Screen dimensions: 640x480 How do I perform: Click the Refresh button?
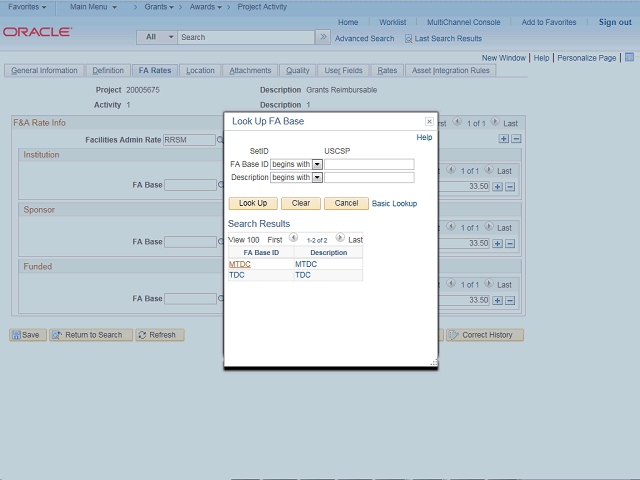click(160, 335)
